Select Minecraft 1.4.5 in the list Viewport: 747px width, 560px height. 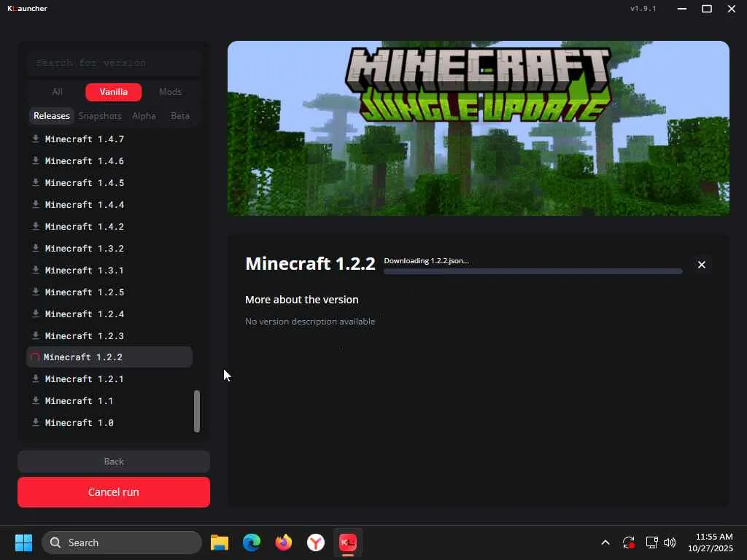coord(109,183)
